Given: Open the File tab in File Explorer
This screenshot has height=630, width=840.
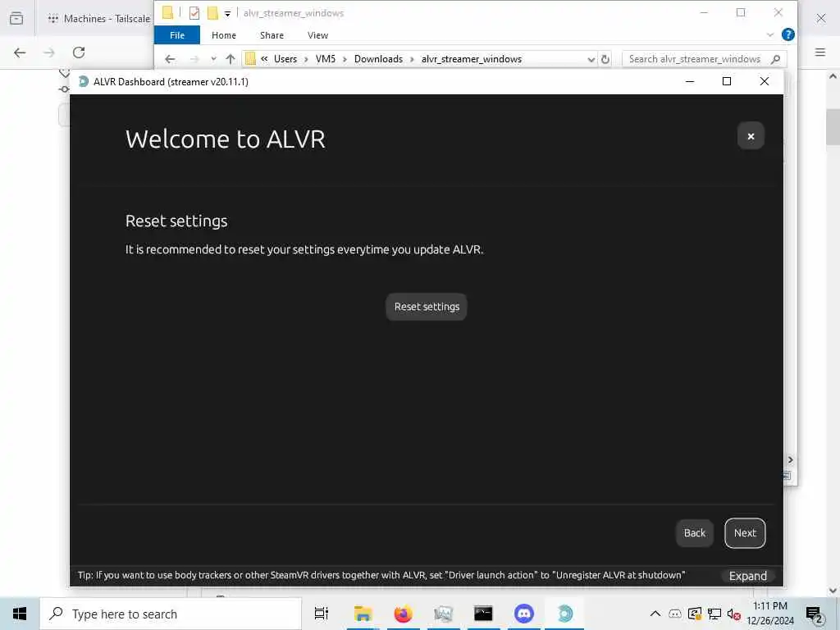Looking at the screenshot, I should click(177, 35).
